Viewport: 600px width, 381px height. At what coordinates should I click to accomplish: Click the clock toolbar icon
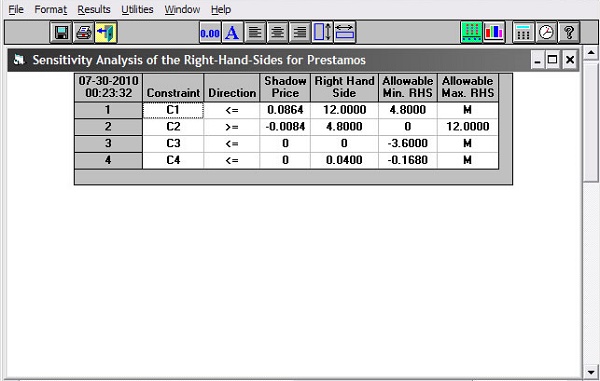coord(546,33)
